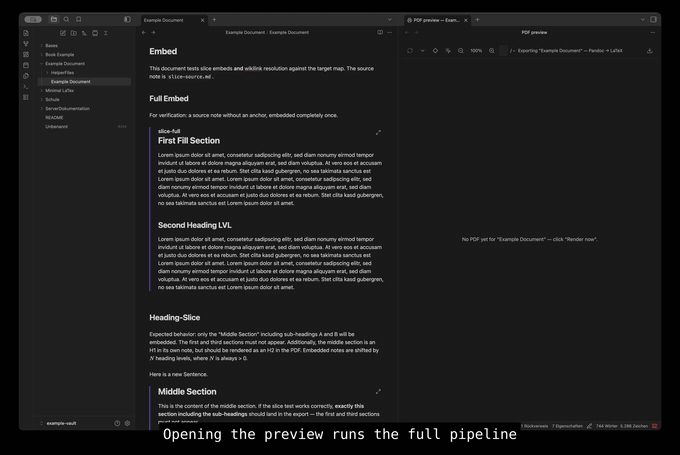680x455 pixels.
Task: Create a new note in explorer
Action: (63, 33)
